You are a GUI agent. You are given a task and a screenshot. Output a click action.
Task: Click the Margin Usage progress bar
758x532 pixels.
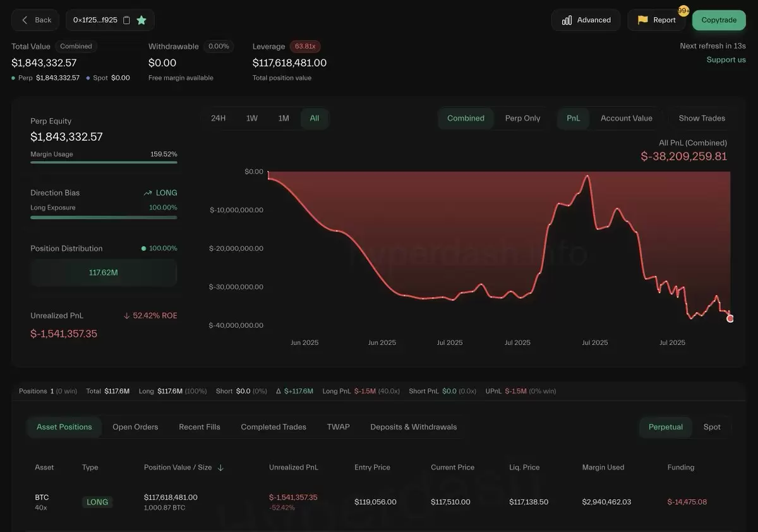pyautogui.click(x=104, y=162)
